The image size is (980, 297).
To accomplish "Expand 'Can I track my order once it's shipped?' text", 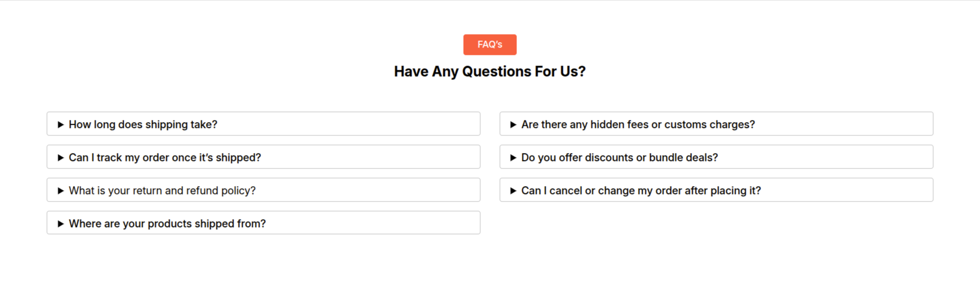I will click(165, 158).
